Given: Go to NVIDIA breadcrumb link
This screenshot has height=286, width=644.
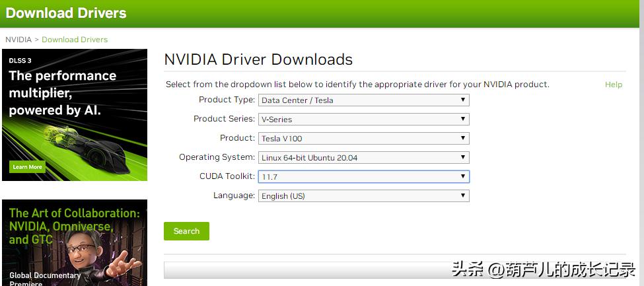Looking at the screenshot, I should [18, 40].
